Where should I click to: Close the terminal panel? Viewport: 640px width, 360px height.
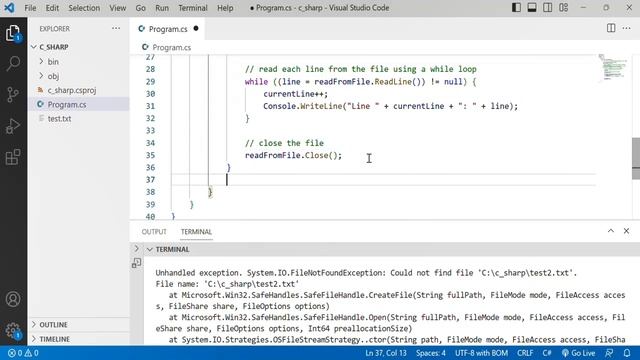click(626, 231)
